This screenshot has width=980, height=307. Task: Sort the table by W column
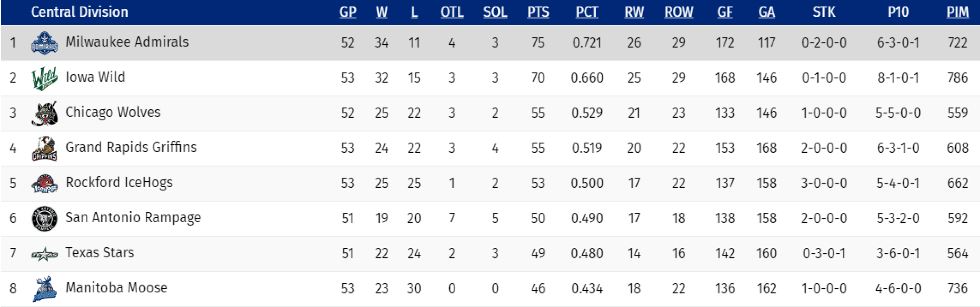(382, 12)
